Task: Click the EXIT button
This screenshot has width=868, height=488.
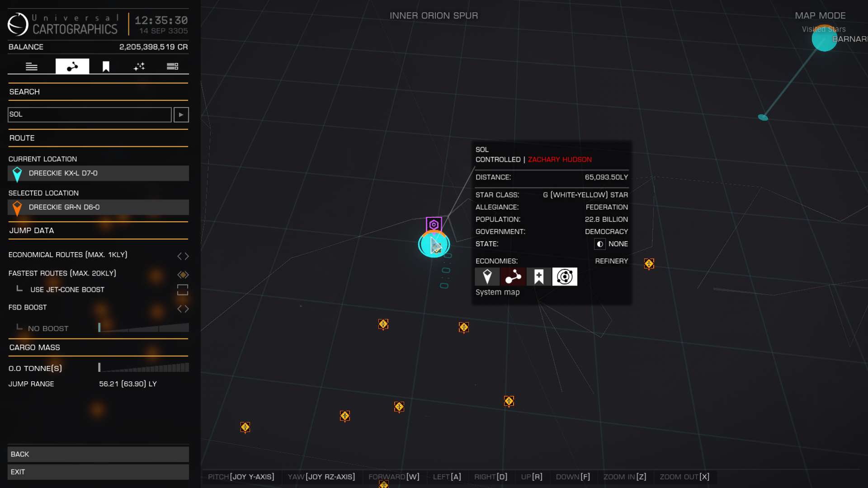Action: (98, 472)
